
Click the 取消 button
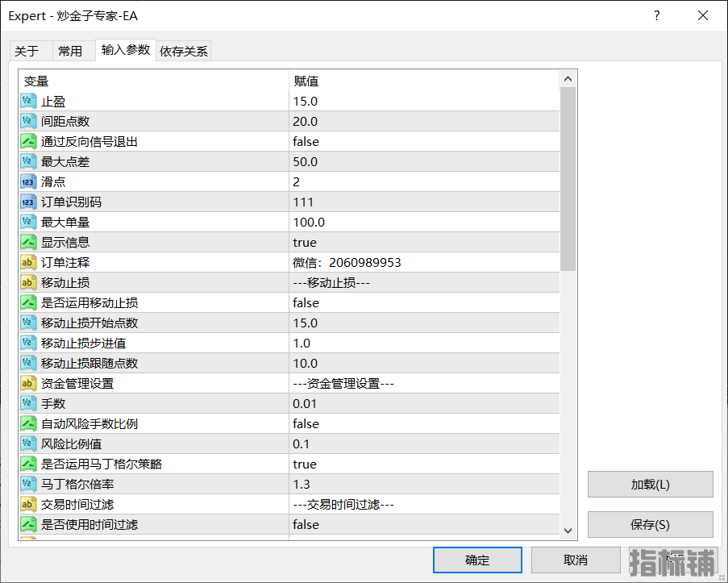point(576,560)
